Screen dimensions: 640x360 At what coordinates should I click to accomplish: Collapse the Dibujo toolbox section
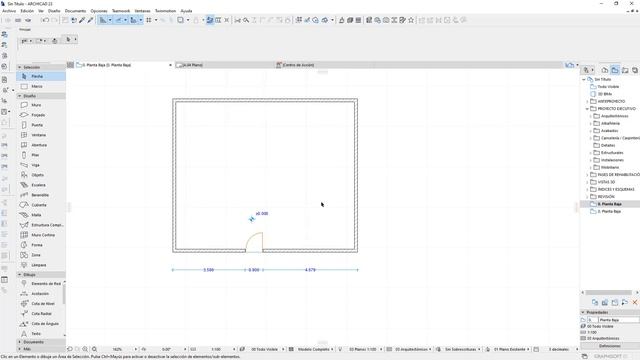tap(20, 275)
